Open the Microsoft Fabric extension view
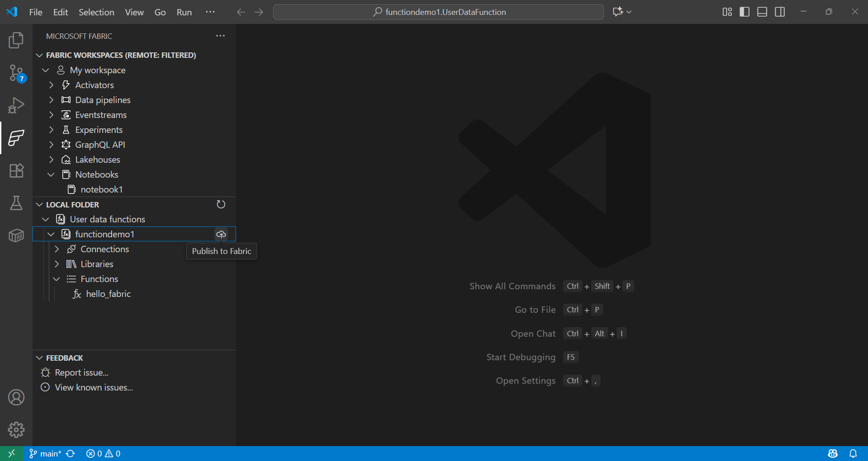 [x=16, y=138]
